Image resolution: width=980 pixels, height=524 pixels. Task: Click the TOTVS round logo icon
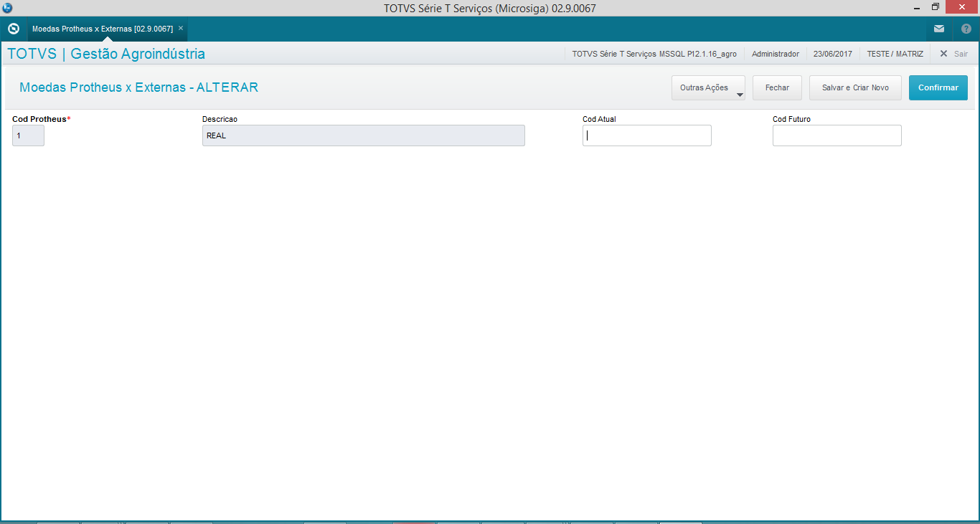point(13,29)
